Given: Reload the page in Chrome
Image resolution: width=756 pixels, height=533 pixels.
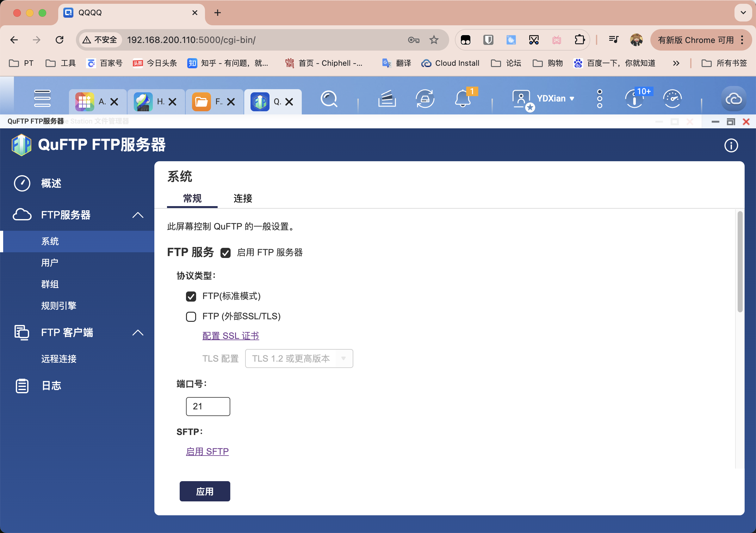Looking at the screenshot, I should [59, 40].
